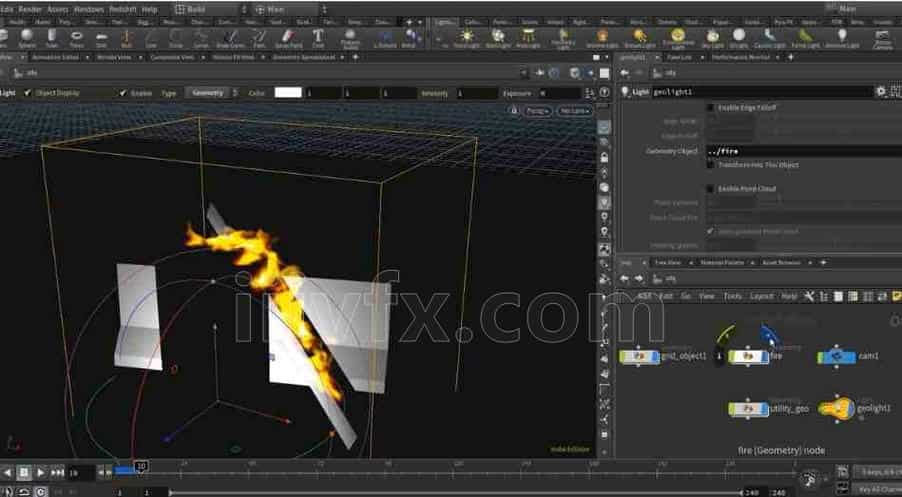Viewport: 902px width, 497px height.
Task: Select the Tube shelf tool
Action: click(52, 37)
